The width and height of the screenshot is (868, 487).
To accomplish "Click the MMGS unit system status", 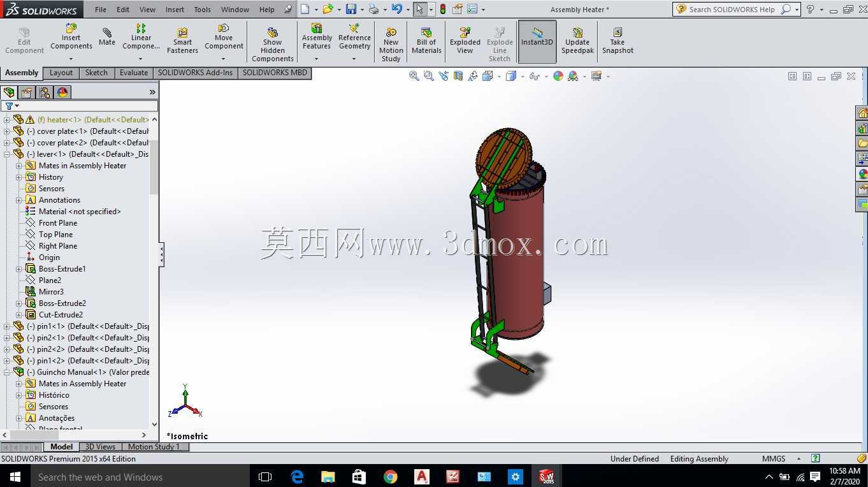I will point(774,459).
